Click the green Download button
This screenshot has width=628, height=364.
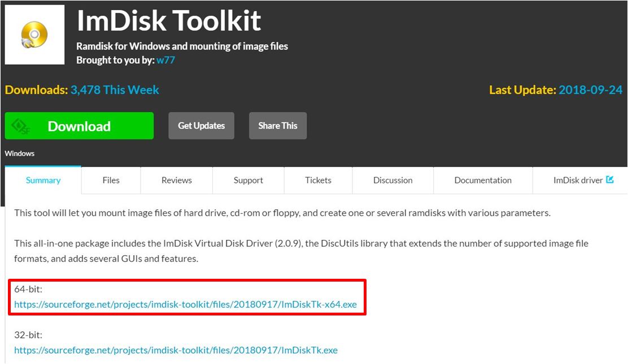point(79,126)
